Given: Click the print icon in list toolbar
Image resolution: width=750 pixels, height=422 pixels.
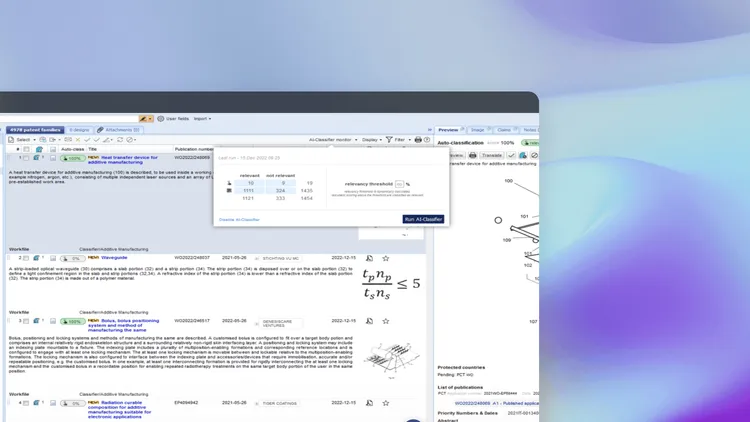Looking at the screenshot, I should pos(418,140).
